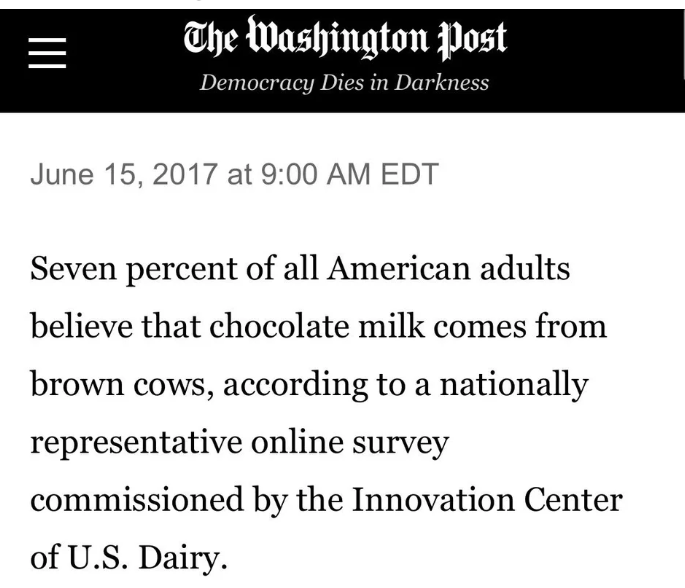Click the '9:00 AM EDT' time text
The height and width of the screenshot is (588, 685).
[349, 174]
